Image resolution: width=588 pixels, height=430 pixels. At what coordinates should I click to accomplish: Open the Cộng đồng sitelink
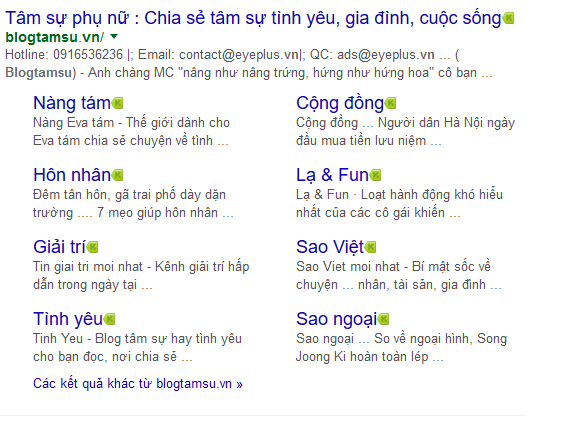(x=340, y=103)
